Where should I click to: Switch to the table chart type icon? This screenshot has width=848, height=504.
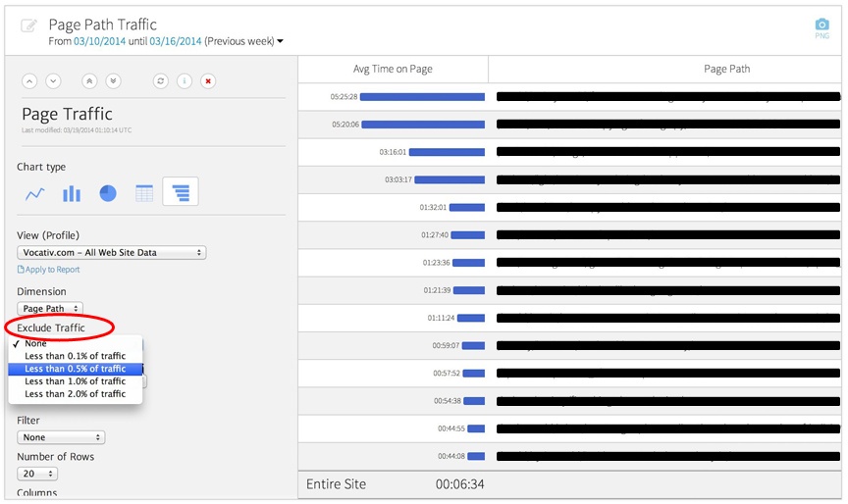pyautogui.click(x=144, y=193)
